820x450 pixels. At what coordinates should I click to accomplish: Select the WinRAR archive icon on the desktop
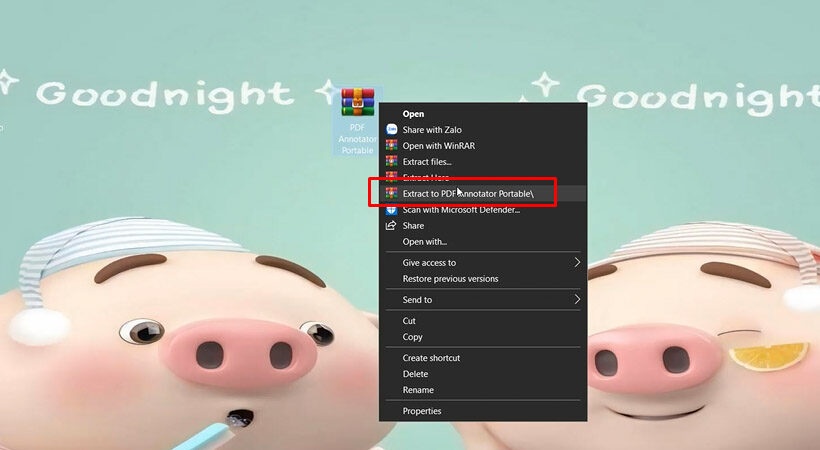click(x=357, y=105)
